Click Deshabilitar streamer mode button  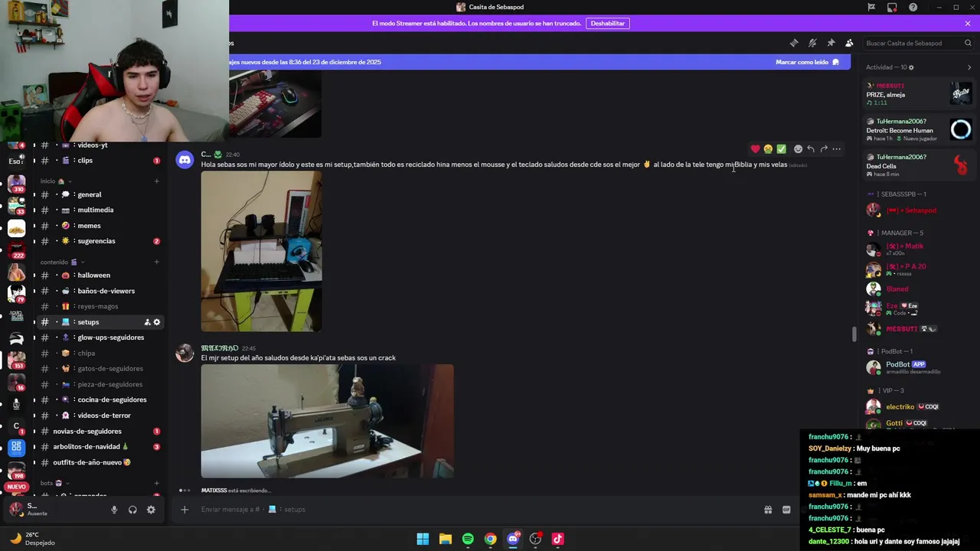click(607, 23)
